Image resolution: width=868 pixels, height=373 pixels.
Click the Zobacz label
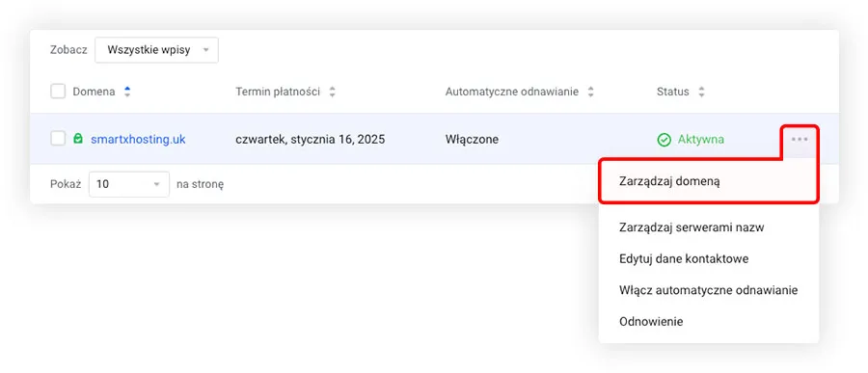(x=68, y=50)
